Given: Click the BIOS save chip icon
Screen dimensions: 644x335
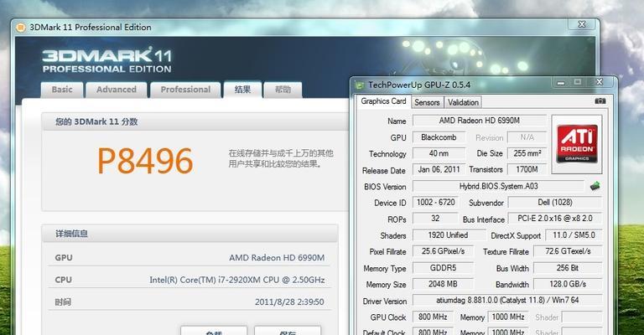Looking at the screenshot, I should [x=595, y=186].
